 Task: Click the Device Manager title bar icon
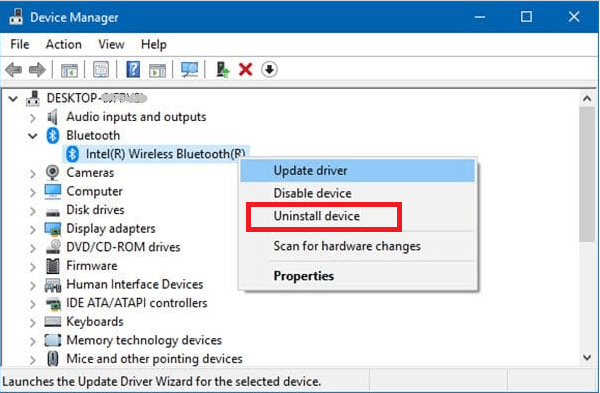(x=16, y=17)
